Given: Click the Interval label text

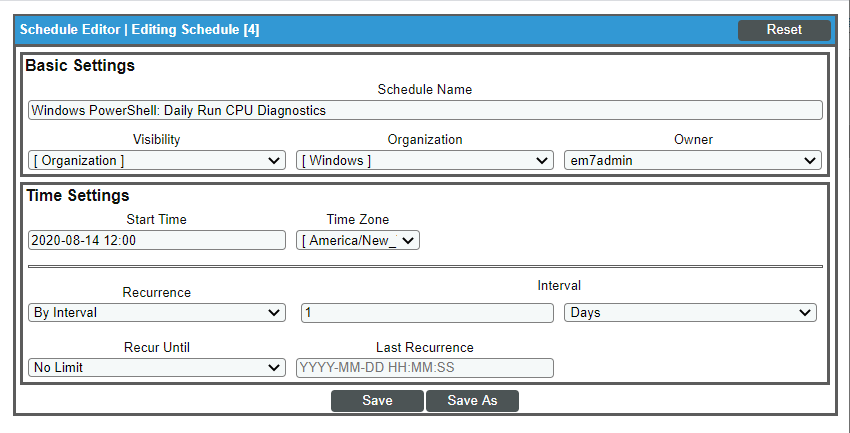Looking at the screenshot, I should (x=559, y=286).
